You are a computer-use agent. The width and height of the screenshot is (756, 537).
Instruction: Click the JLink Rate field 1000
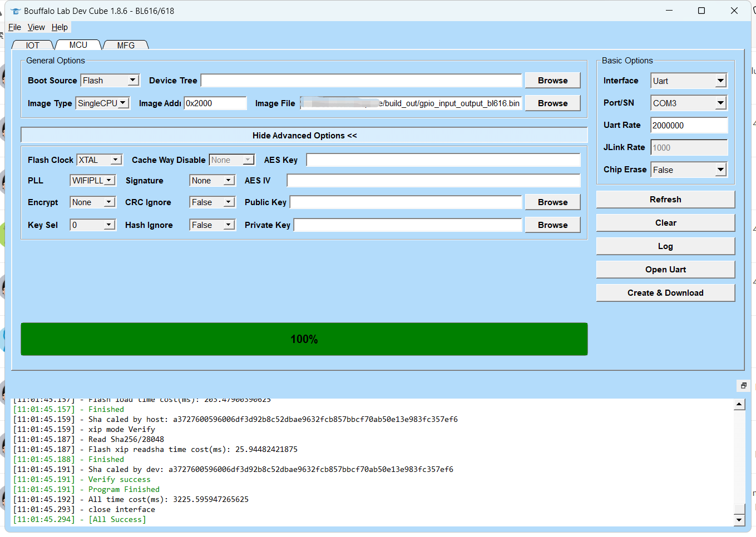689,148
